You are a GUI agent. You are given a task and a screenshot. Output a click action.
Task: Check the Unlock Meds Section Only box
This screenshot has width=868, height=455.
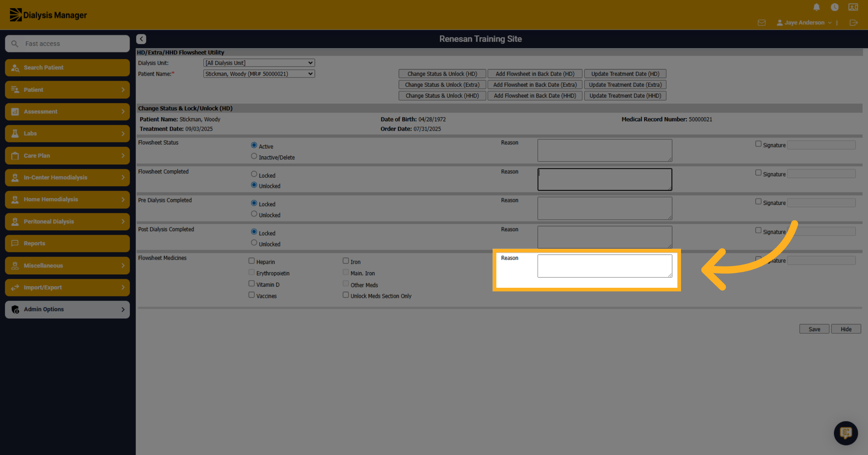click(346, 295)
